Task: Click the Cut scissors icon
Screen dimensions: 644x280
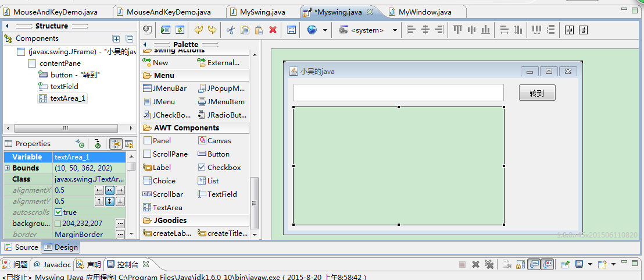Action: 230,30
